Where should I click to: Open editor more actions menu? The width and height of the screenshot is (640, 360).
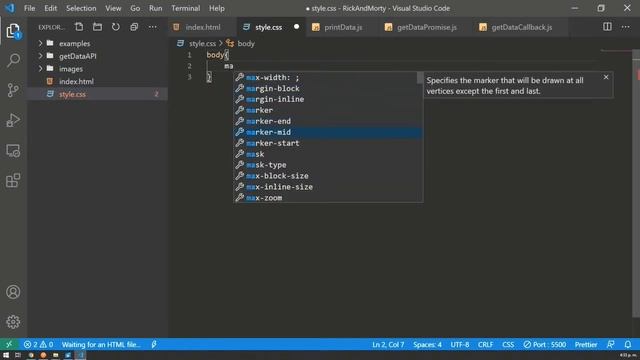click(625, 27)
